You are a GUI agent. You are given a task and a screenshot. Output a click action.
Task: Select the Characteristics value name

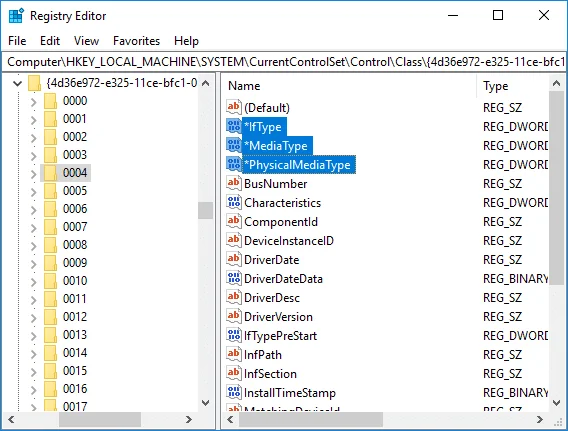[x=283, y=203]
